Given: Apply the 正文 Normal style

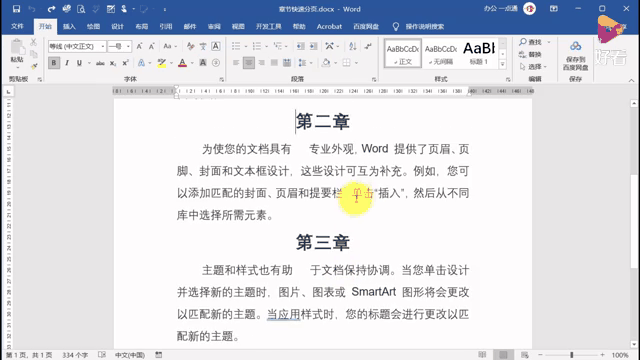Looking at the screenshot, I should tap(402, 53).
